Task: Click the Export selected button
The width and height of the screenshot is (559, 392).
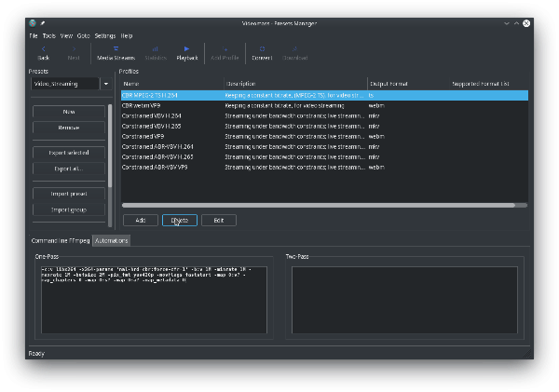Action: [x=69, y=152]
